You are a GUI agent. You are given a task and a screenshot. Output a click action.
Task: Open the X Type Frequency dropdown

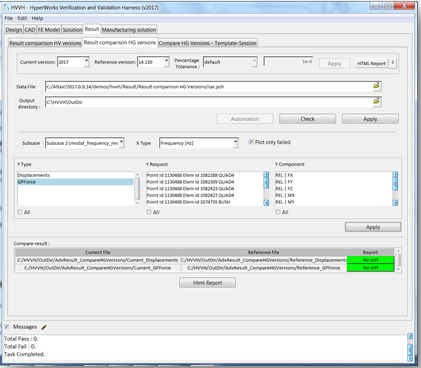coord(235,143)
